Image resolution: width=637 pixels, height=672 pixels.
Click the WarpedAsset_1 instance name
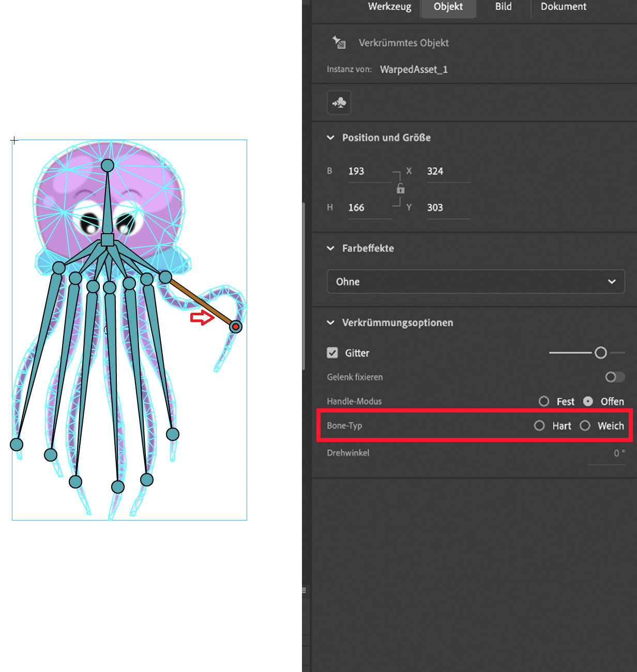coord(414,69)
